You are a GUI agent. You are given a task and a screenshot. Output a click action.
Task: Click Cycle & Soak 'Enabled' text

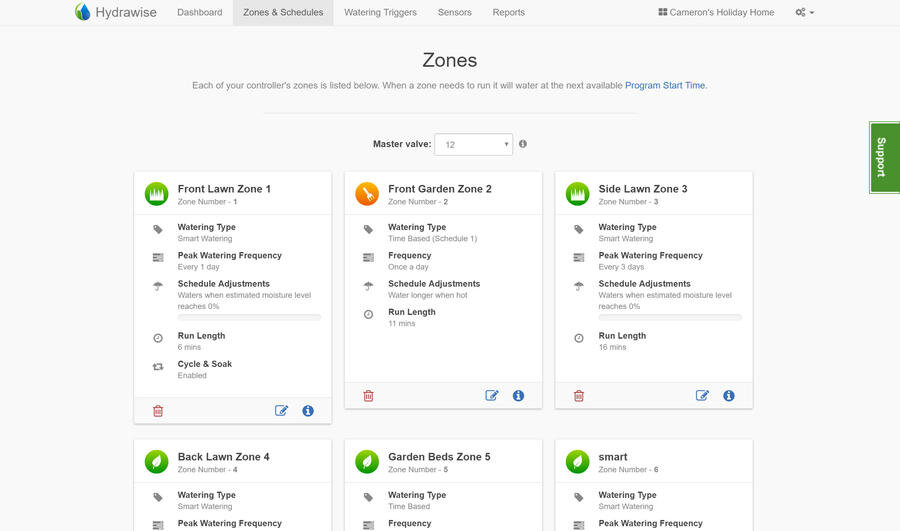tap(192, 375)
